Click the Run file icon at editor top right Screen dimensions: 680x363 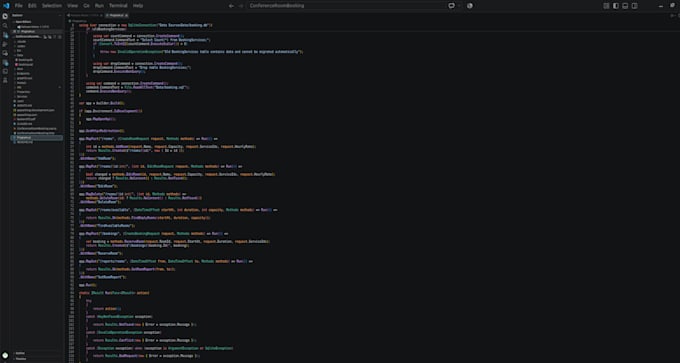(671, 15)
